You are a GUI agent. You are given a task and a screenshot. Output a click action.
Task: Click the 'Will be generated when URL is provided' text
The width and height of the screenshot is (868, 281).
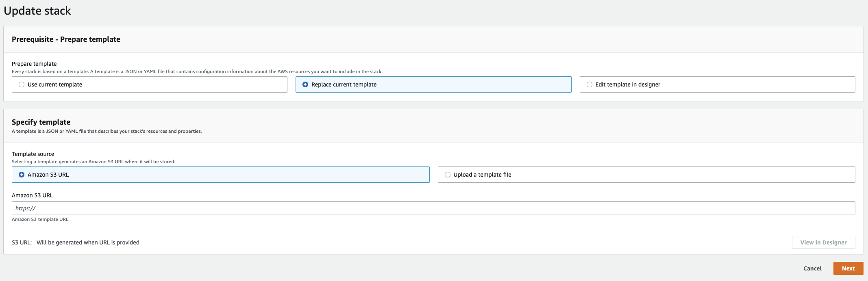(x=88, y=242)
